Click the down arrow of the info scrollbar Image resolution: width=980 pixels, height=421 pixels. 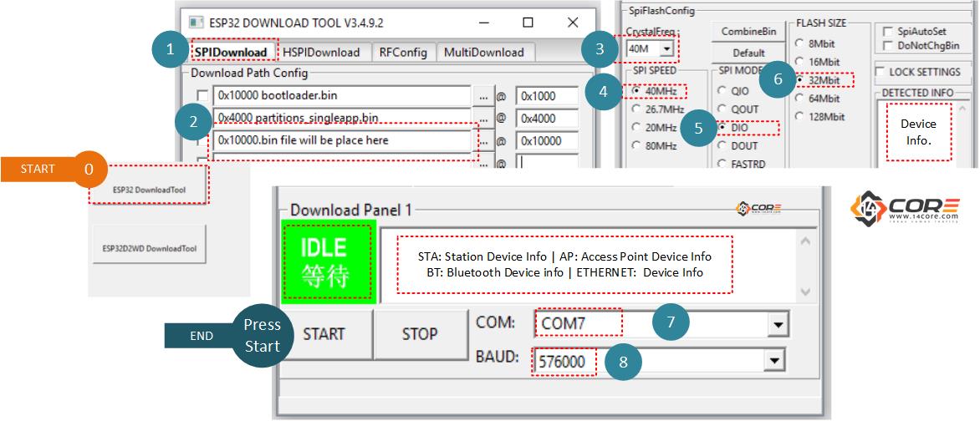pos(805,291)
